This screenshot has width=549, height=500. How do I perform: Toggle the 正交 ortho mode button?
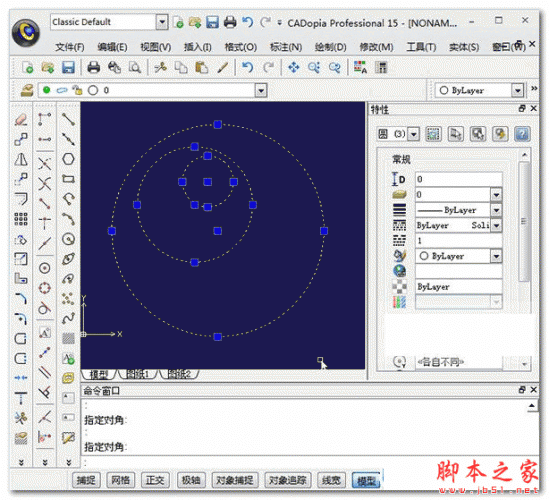(155, 480)
